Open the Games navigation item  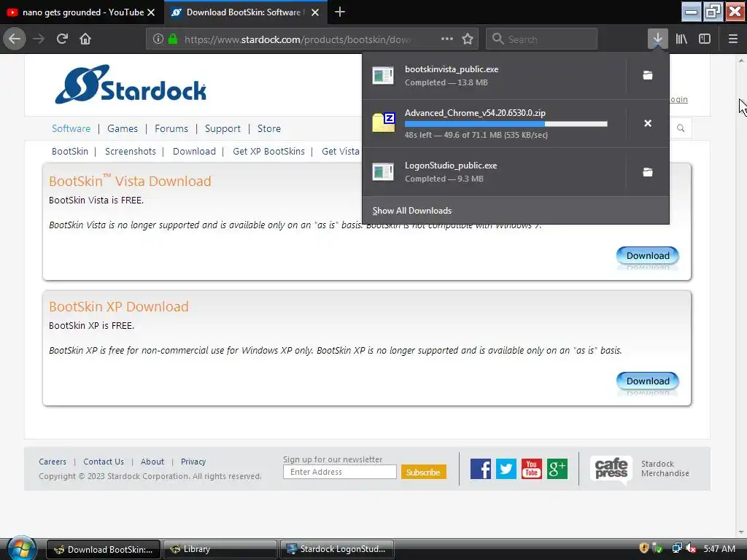tap(123, 128)
